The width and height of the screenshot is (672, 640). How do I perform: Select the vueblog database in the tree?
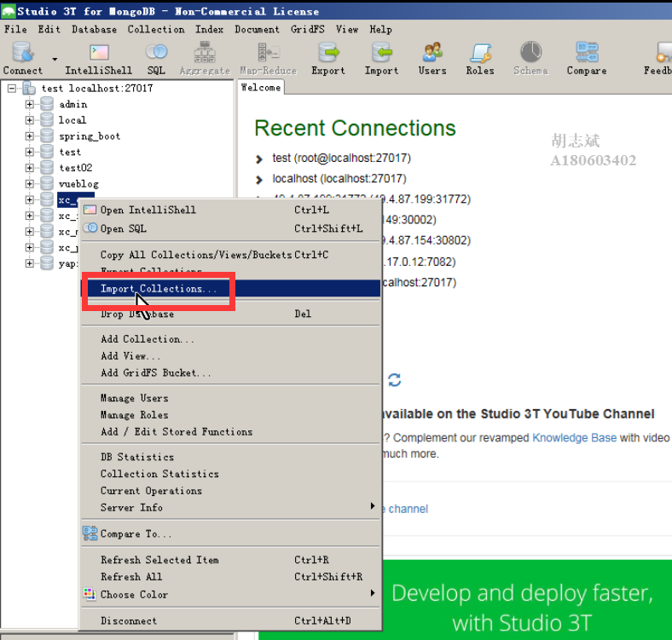(78, 184)
